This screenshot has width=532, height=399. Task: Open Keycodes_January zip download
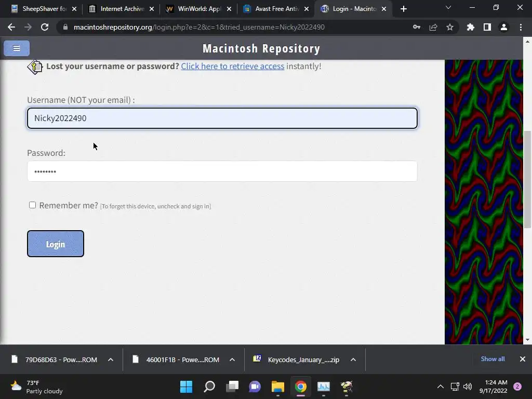click(x=296, y=360)
